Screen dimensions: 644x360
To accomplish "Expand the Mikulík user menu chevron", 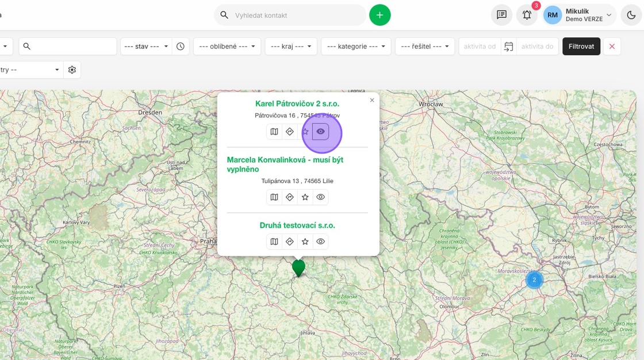I will pos(609,15).
